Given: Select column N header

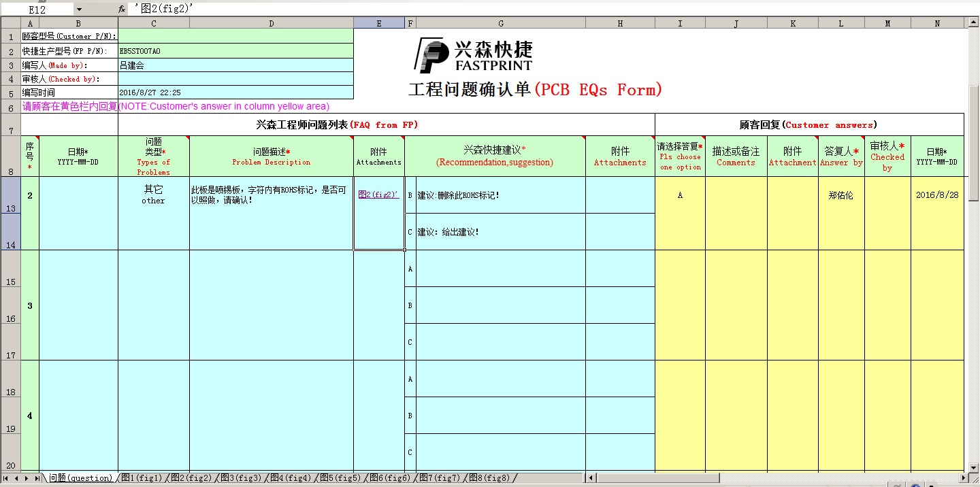Looking at the screenshot, I should pyautogui.click(x=937, y=23).
